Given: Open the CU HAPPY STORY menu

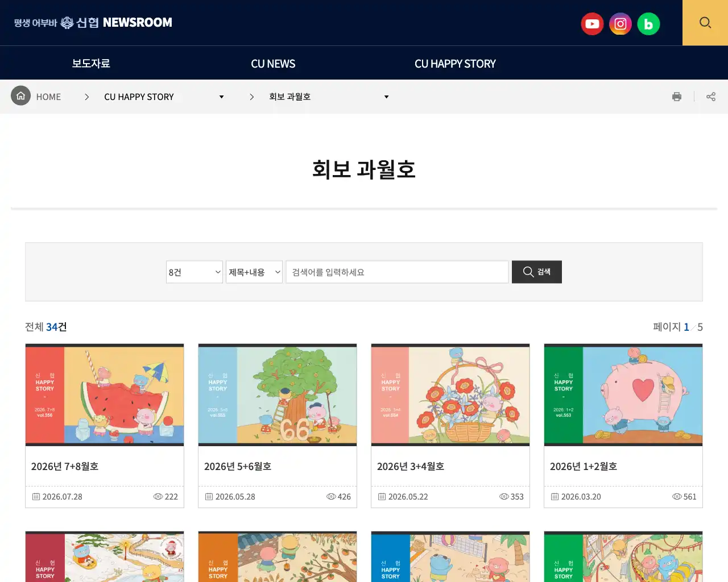Looking at the screenshot, I should 455,64.
